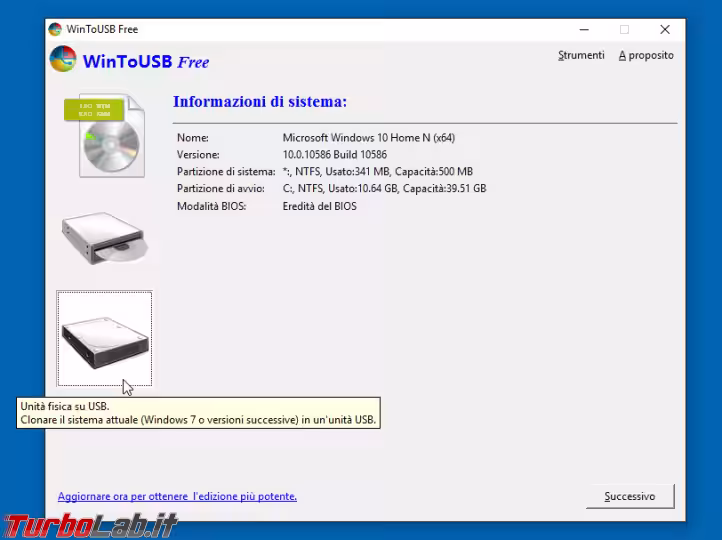Click the WinToUSB globe logo in header

(x=63, y=59)
